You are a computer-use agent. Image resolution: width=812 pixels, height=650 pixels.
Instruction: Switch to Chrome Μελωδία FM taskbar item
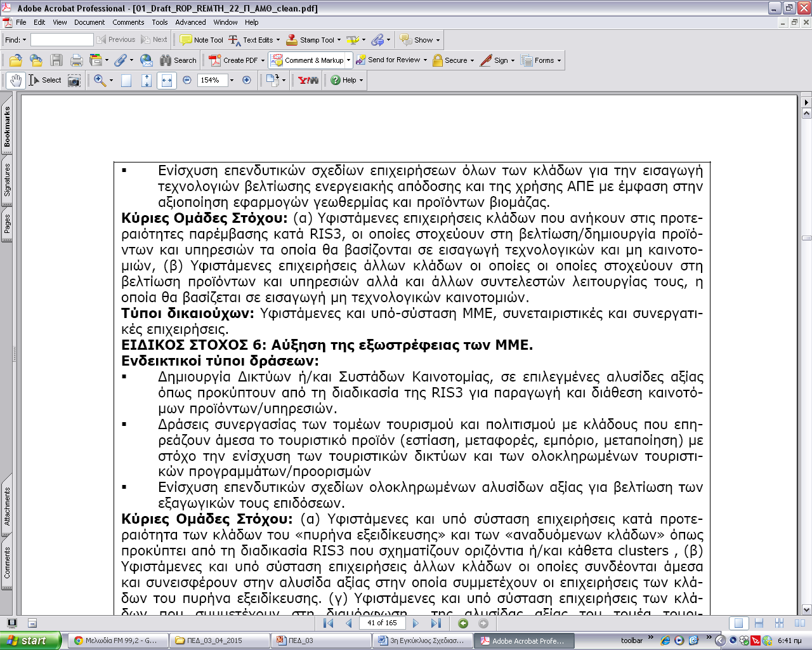(x=119, y=640)
